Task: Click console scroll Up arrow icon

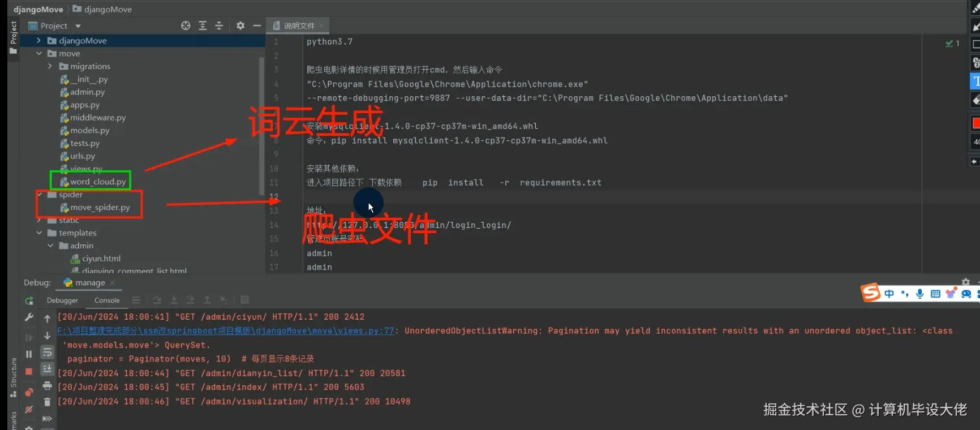Action: pyautogui.click(x=48, y=319)
